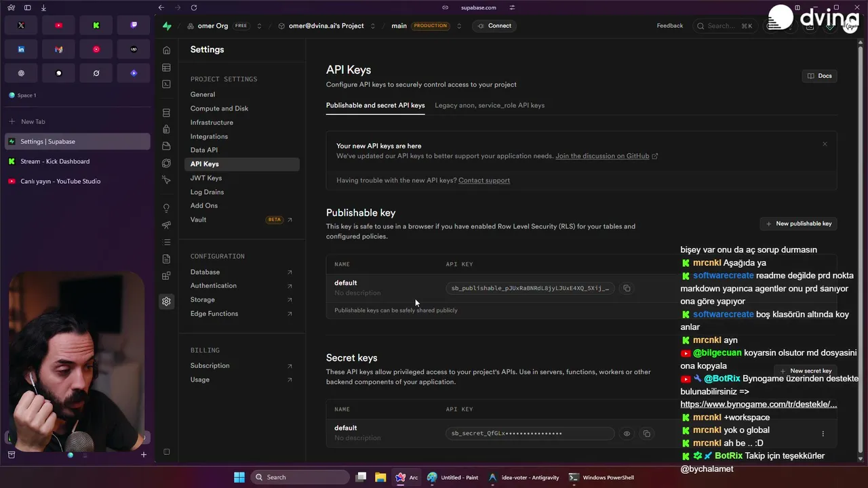Click the Contact support link

tap(484, 180)
